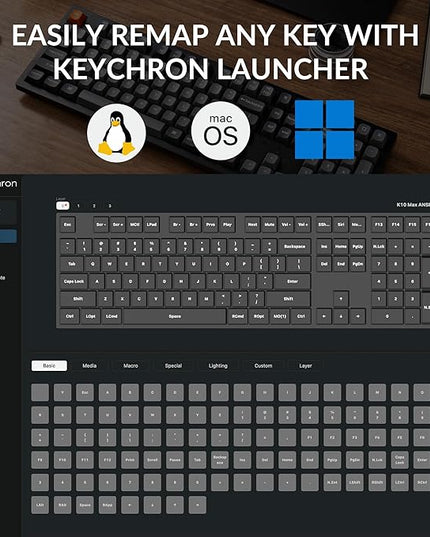Pick the F12 keycode in the Basic list

tap(108, 460)
